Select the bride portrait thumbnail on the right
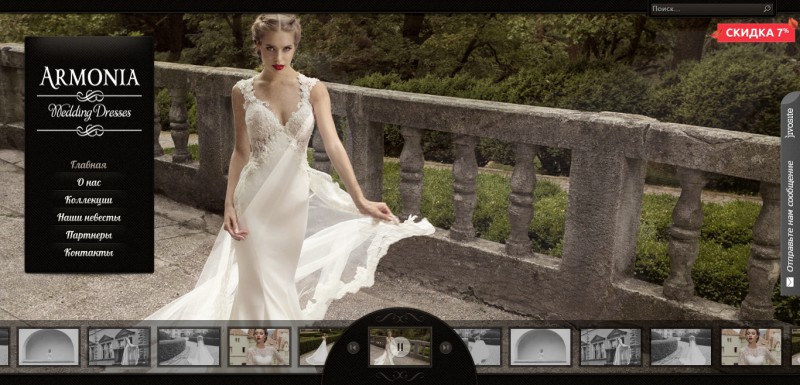The image size is (800, 385). click(751, 347)
